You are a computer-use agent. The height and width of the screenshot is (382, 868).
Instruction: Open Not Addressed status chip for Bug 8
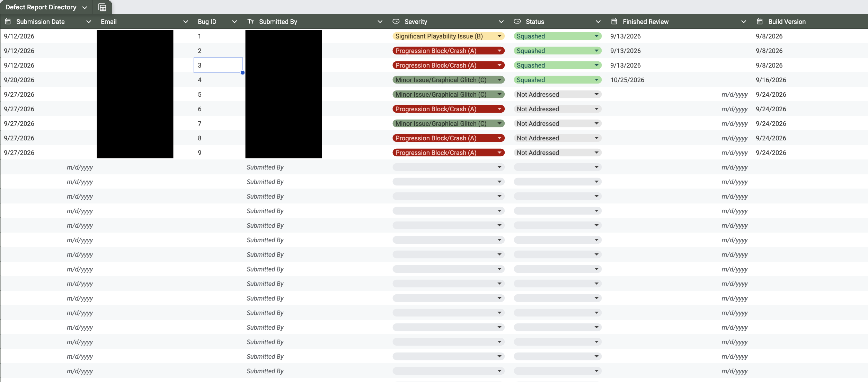(557, 138)
